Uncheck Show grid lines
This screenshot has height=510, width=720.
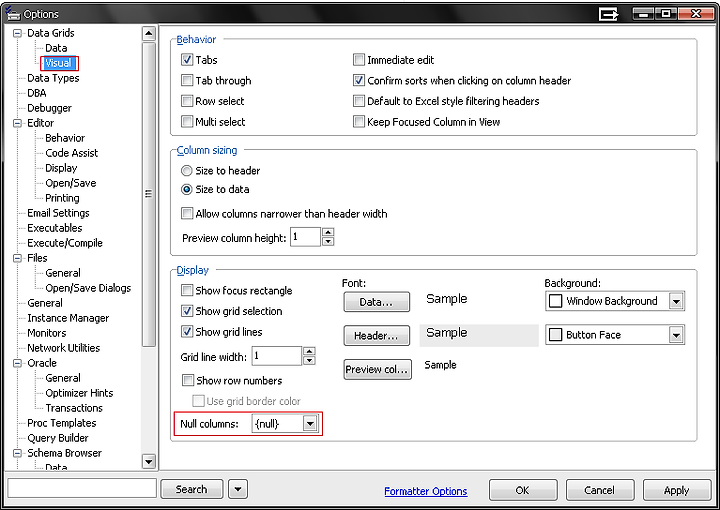pos(187,331)
